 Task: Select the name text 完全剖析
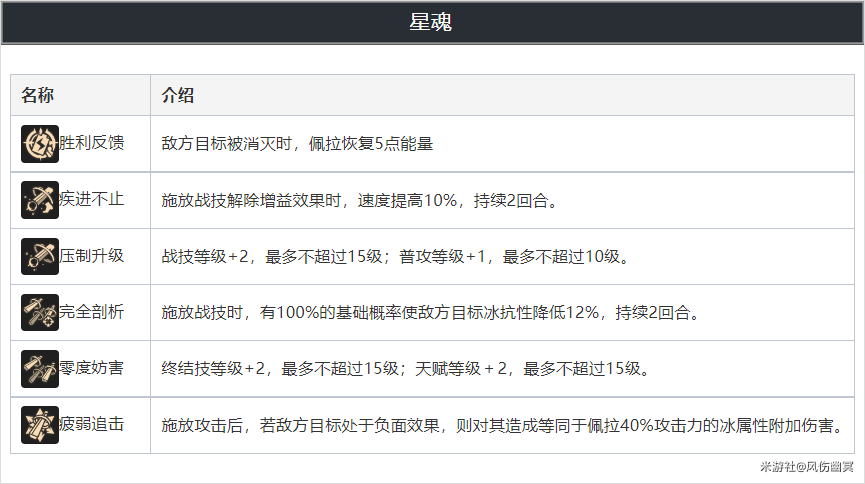[92, 312]
